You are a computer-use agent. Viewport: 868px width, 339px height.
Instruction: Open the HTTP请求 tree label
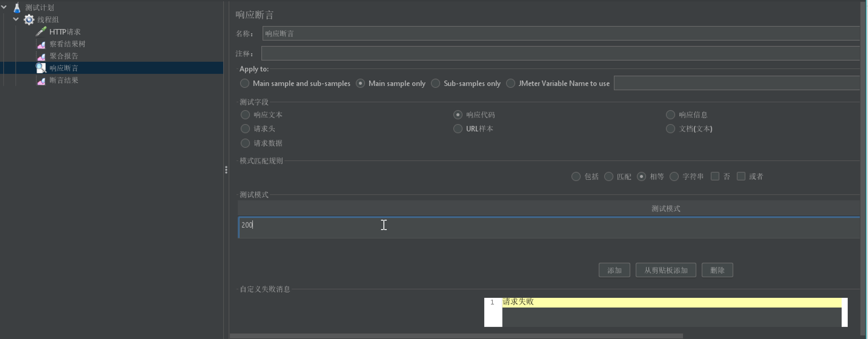[65, 32]
